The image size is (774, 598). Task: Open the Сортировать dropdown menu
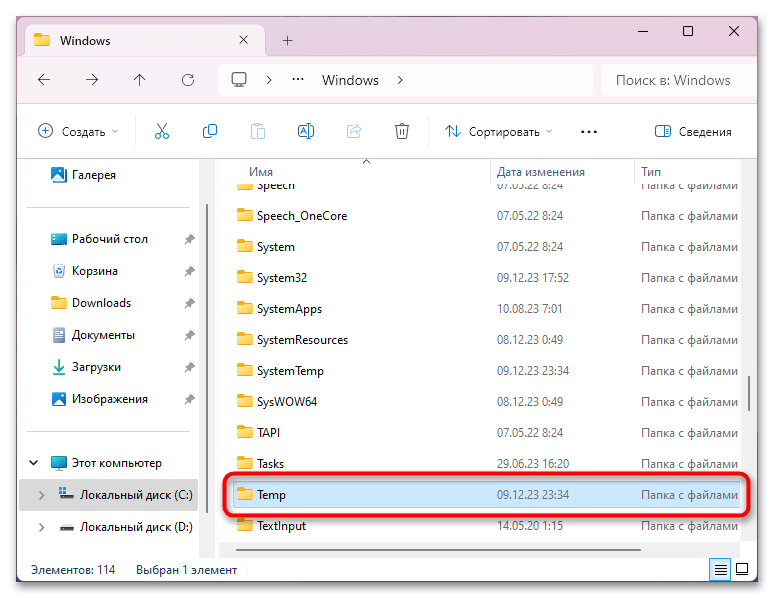(498, 131)
